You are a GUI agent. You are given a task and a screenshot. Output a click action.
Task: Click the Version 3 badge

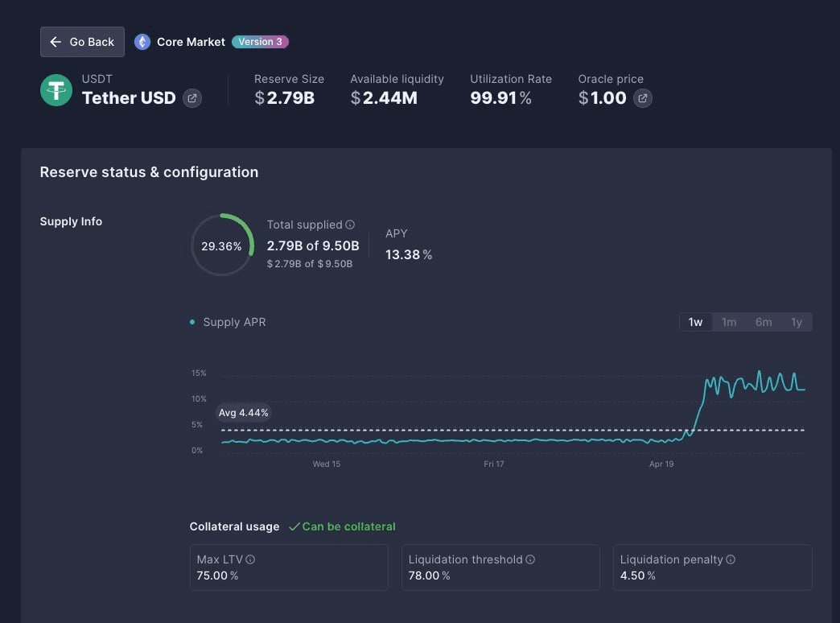[260, 42]
